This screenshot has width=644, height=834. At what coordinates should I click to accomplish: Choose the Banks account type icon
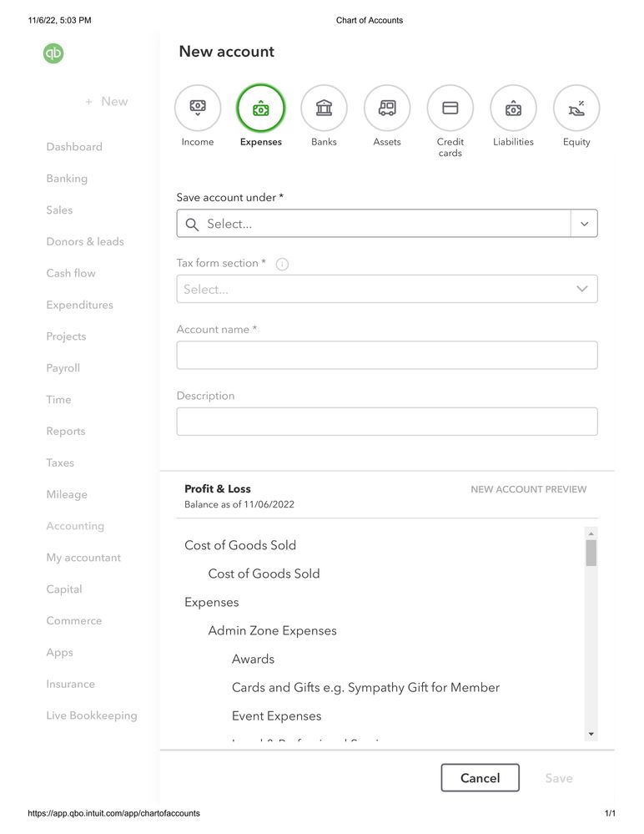(x=324, y=109)
